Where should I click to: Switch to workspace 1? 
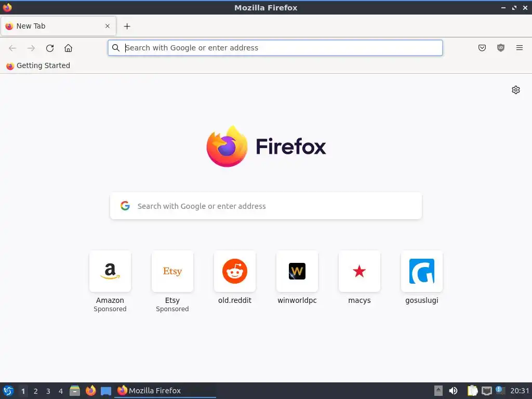[x=23, y=391]
